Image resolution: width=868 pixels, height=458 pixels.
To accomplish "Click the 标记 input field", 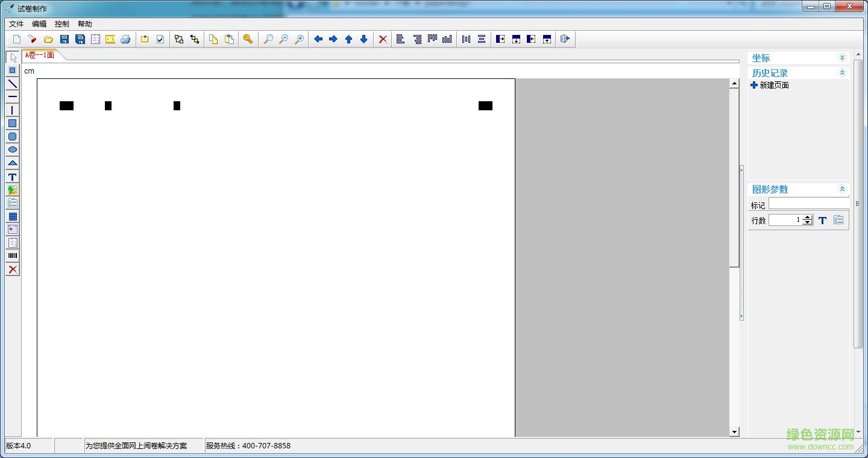I will point(809,204).
